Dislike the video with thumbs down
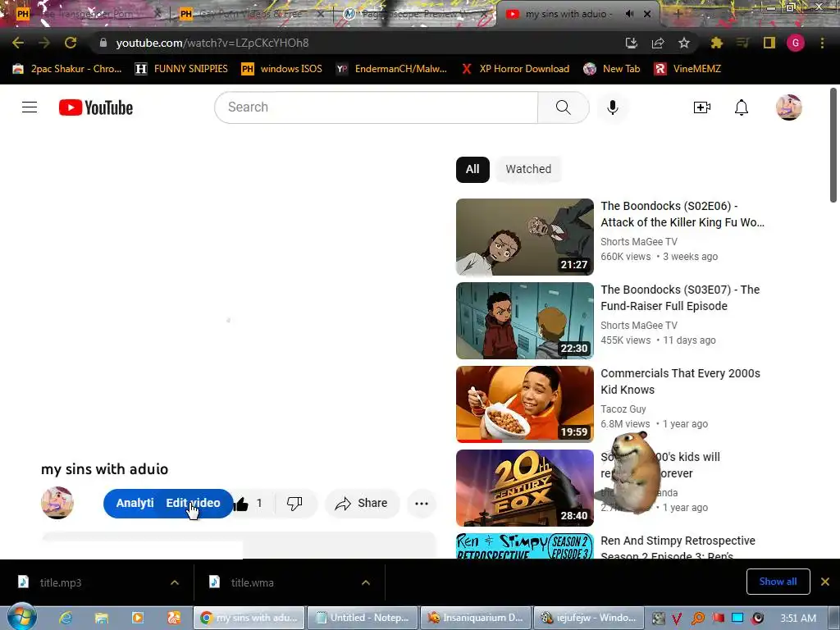Image resolution: width=840 pixels, height=630 pixels. [x=294, y=503]
